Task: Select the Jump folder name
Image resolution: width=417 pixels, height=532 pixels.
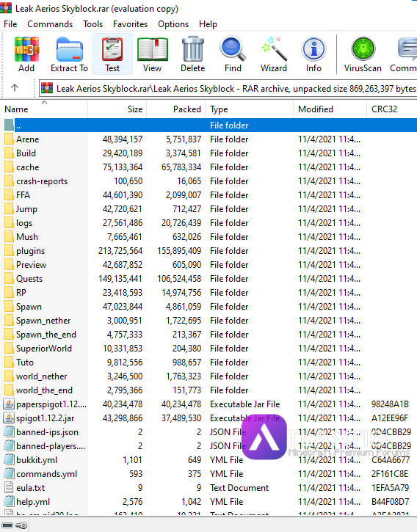Action: click(x=26, y=209)
